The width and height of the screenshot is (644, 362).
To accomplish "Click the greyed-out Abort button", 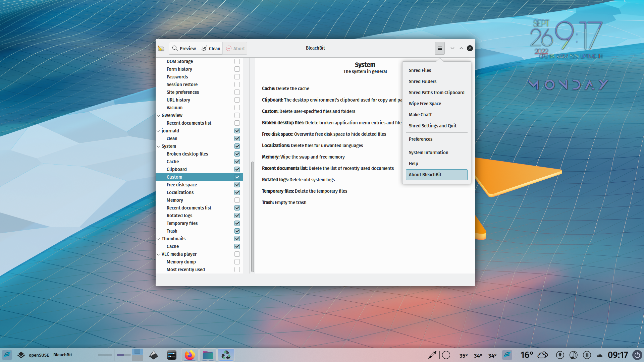I will click(x=235, y=48).
